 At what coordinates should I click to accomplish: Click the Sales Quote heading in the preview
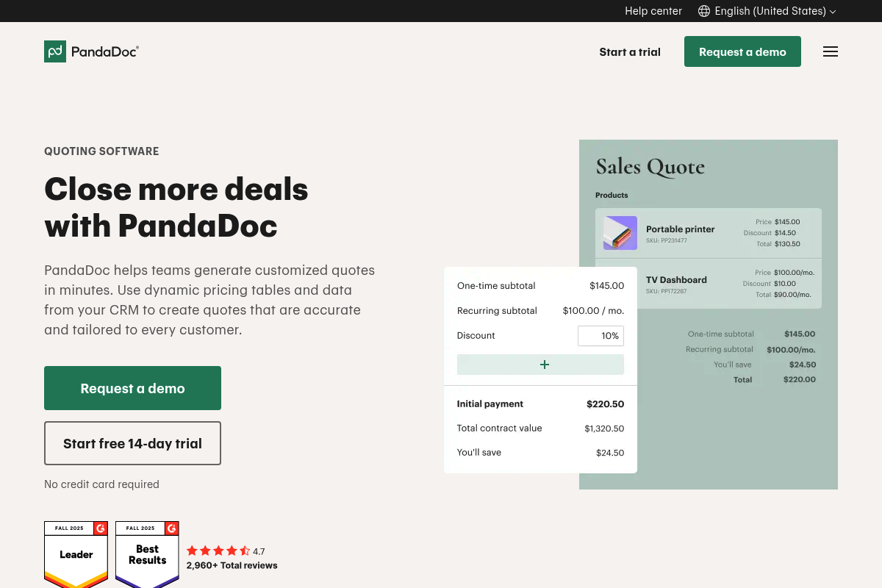pos(650,167)
